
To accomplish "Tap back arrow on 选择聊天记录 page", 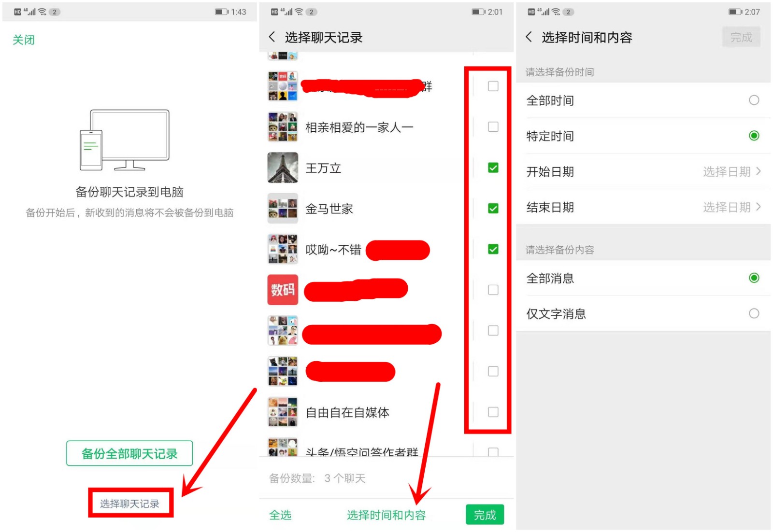I will click(272, 37).
